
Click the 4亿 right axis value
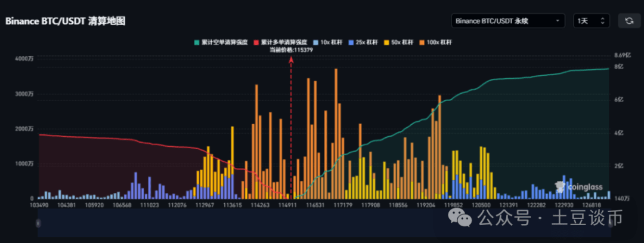pos(620,133)
